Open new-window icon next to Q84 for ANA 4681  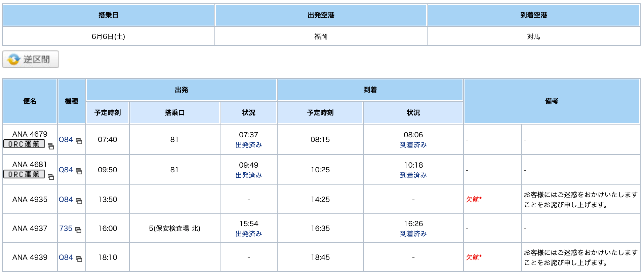[x=79, y=171]
